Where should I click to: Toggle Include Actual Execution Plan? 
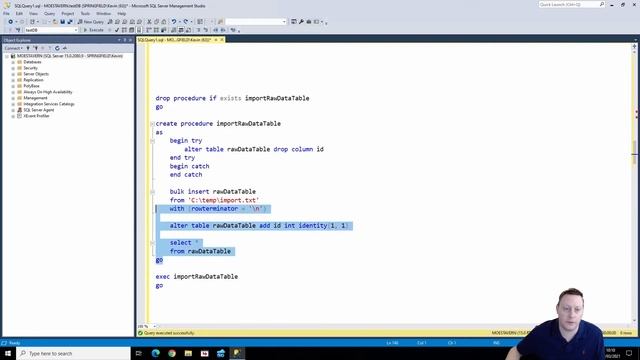point(149,30)
